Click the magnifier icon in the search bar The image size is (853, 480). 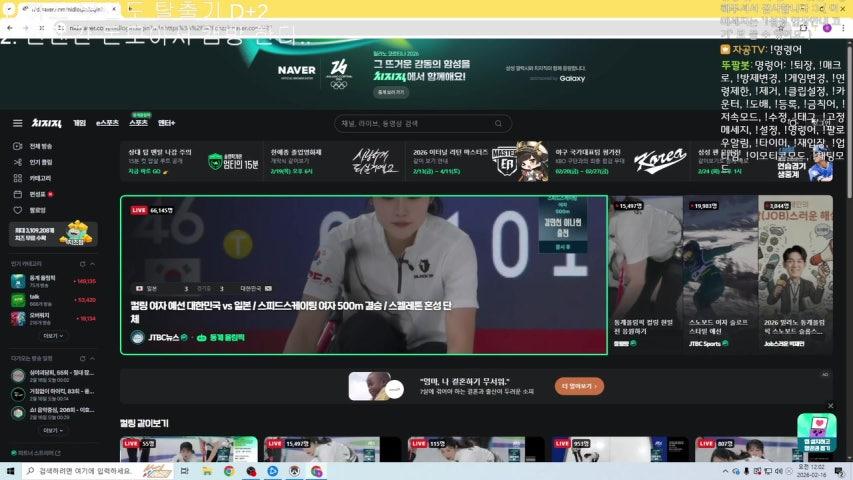click(498, 124)
